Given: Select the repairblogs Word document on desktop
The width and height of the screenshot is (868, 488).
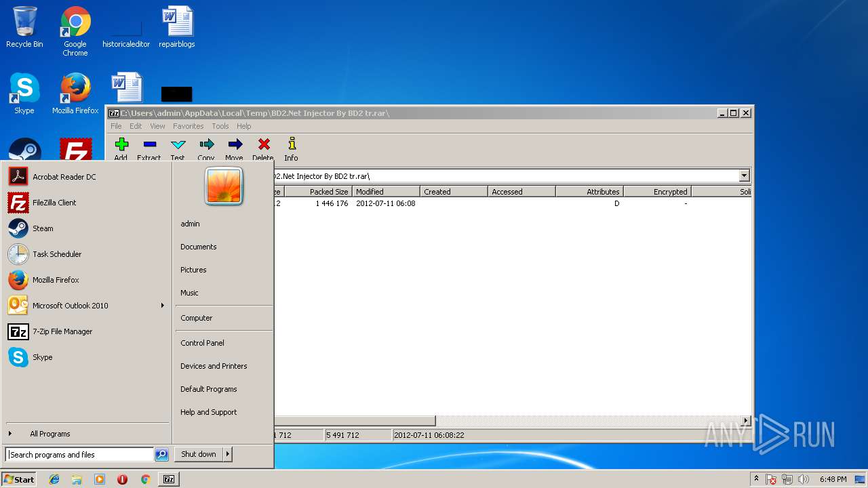Looking at the screenshot, I should 177,27.
